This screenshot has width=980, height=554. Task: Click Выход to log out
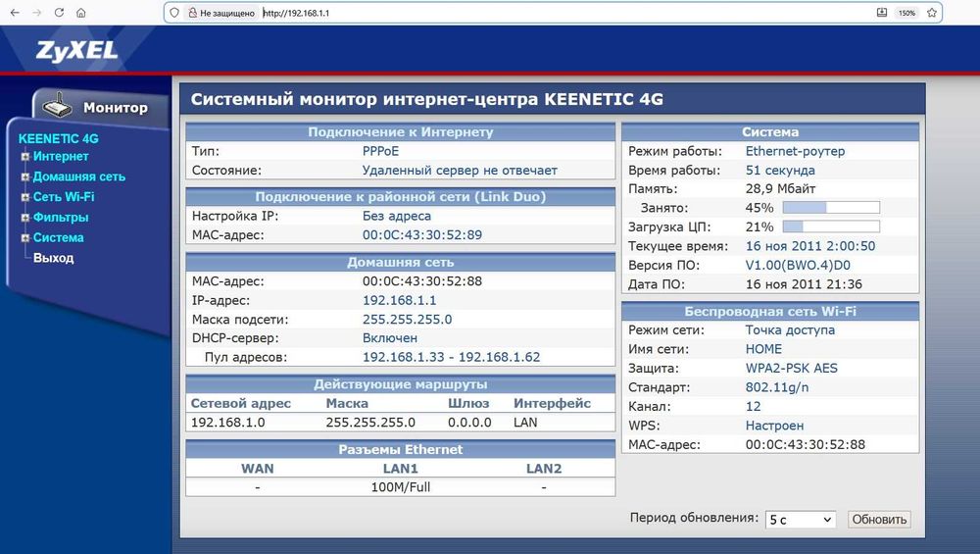53,258
